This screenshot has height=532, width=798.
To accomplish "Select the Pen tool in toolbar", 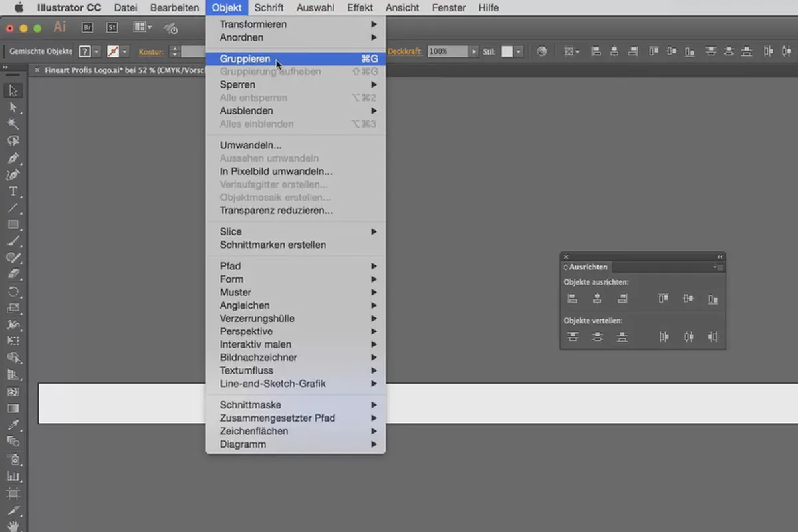I will point(13,158).
